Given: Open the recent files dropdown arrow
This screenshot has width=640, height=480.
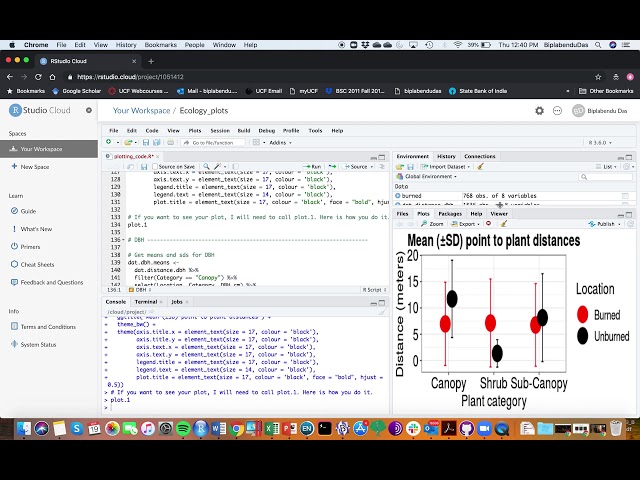Looking at the screenshot, I should [x=136, y=142].
